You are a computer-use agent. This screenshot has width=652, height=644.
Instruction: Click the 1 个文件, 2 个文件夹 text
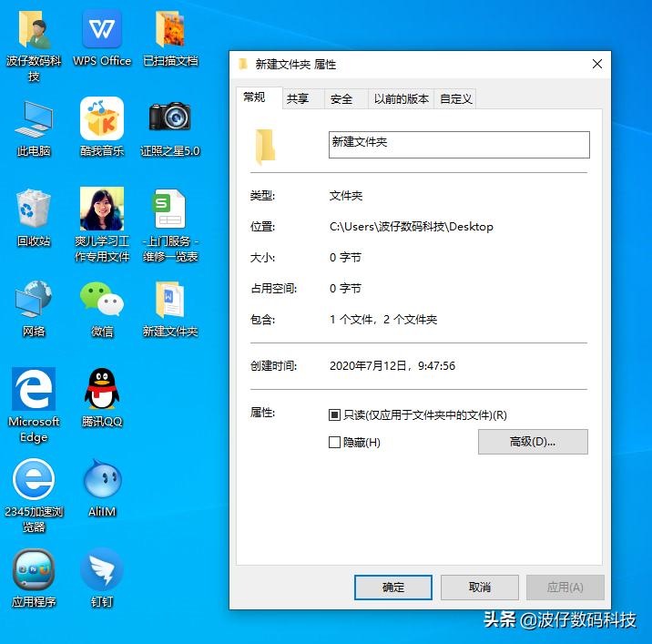coord(383,320)
